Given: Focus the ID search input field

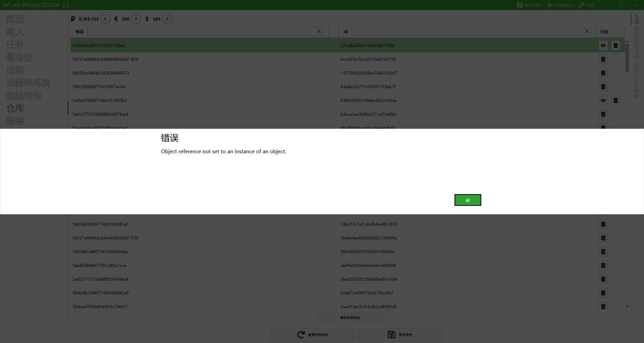Looking at the screenshot, I should tap(467, 32).
